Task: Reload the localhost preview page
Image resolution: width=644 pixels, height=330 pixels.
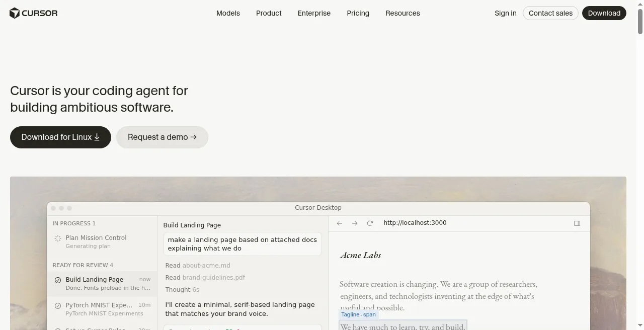Action: pos(370,223)
